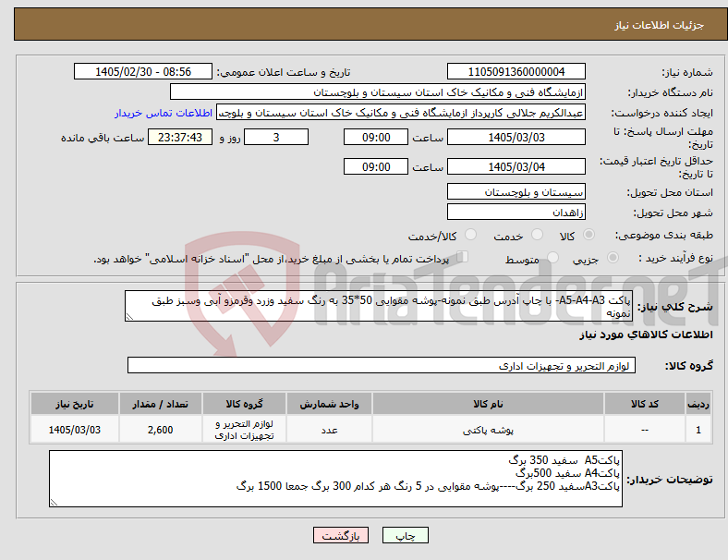Viewport: 728px width, 560px height.
Task: Click remaining time field 23:37:43
Action: (x=180, y=138)
